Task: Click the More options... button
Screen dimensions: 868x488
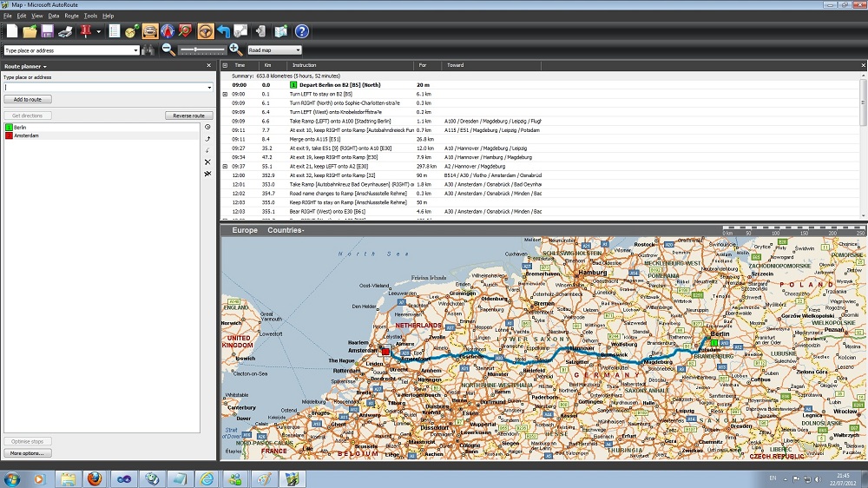Action: click(28, 453)
